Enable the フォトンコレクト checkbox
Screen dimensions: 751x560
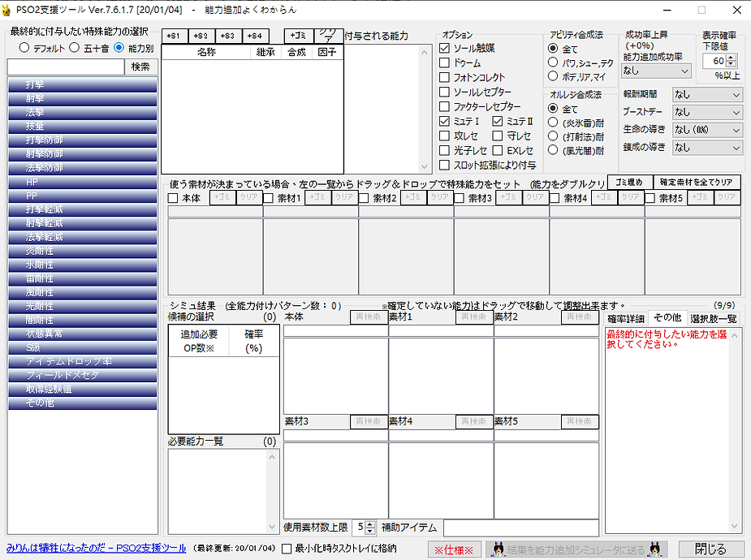coord(444,78)
